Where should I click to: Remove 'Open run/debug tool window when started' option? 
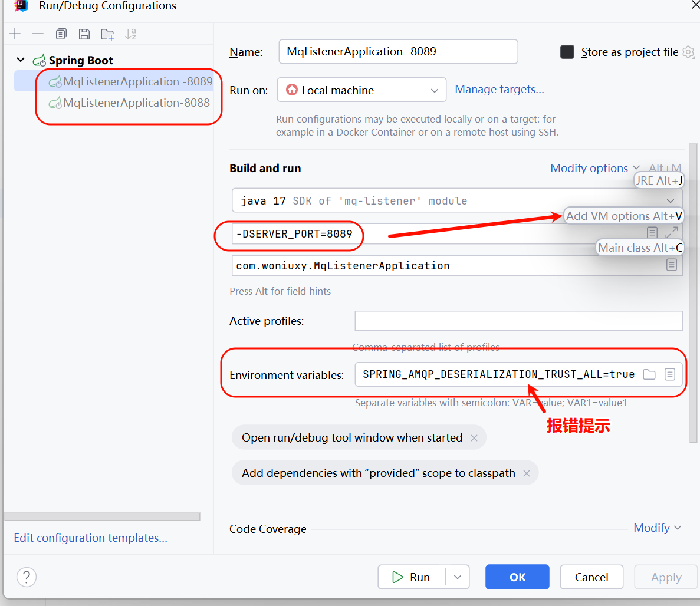(474, 438)
